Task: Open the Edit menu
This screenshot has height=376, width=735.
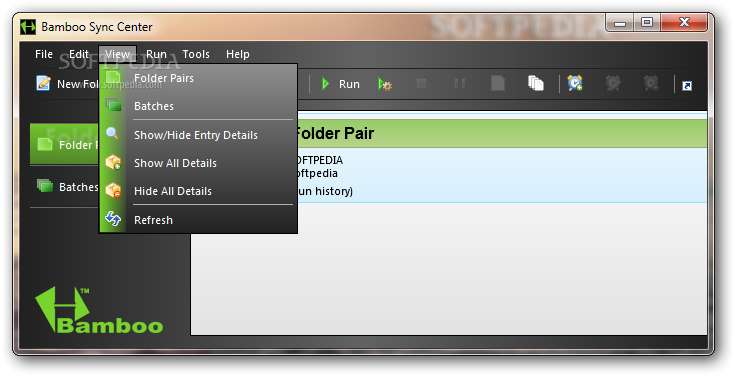Action: 79,54
